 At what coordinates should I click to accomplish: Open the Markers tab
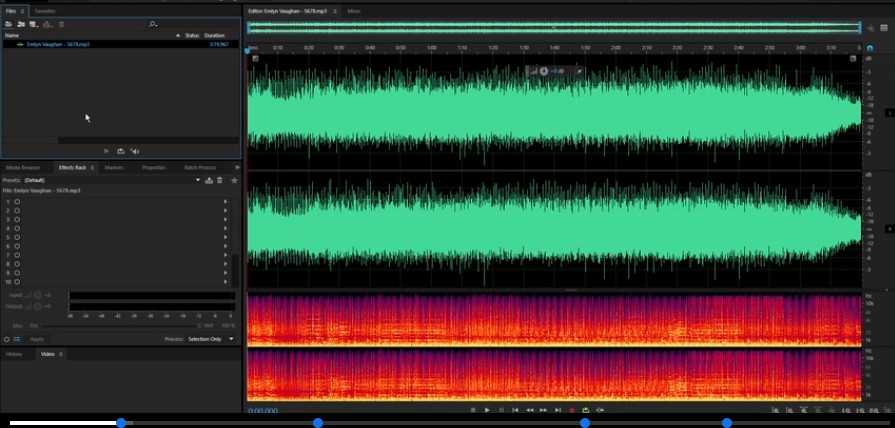point(113,167)
